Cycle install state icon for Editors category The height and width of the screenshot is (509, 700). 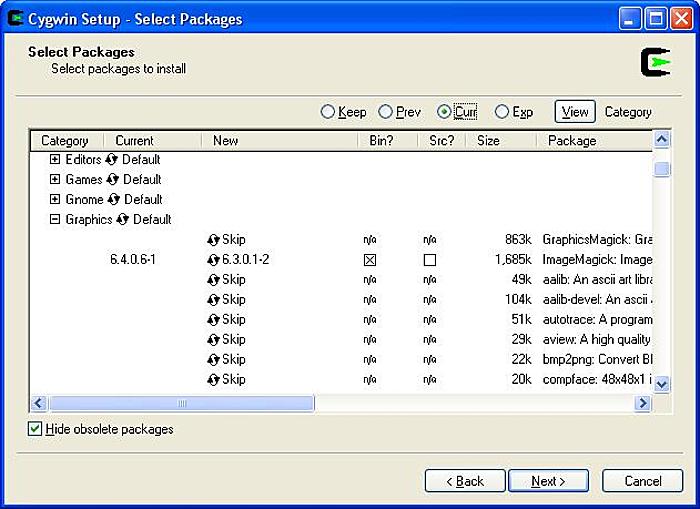click(x=111, y=159)
